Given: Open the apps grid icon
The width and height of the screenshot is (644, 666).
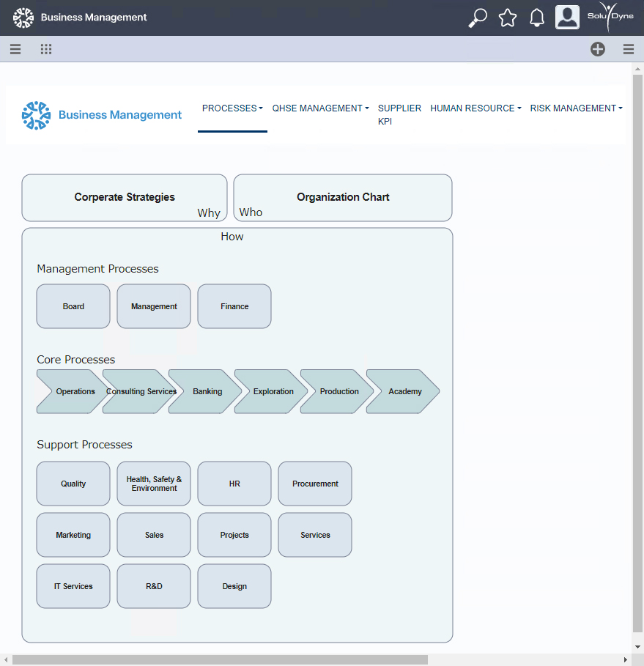Looking at the screenshot, I should click(45, 48).
